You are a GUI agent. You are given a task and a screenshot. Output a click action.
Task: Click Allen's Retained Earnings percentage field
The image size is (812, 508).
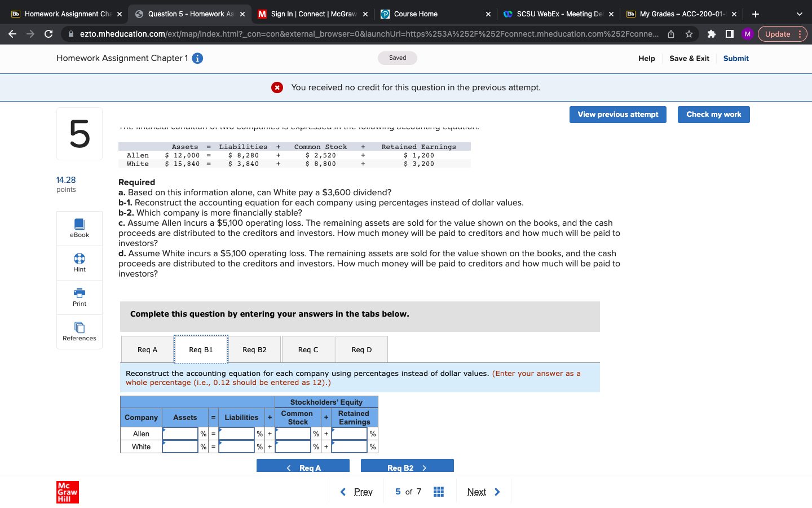350,433
